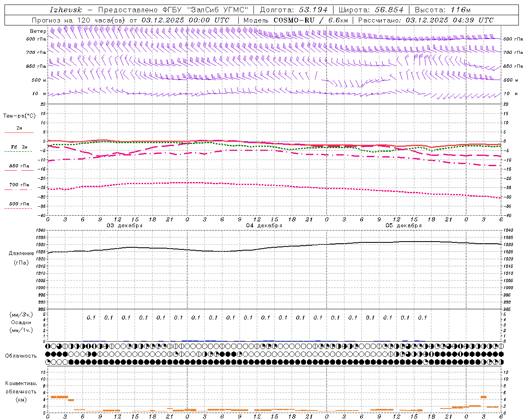Click '700 гПа' entry in temperature legend
The width and height of the screenshot is (525, 420).
tap(19, 185)
